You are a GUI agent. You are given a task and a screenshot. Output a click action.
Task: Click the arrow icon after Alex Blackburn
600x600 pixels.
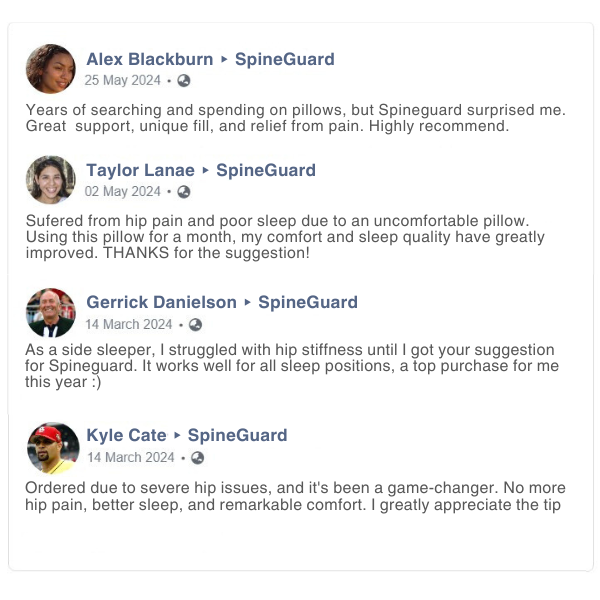coord(224,59)
